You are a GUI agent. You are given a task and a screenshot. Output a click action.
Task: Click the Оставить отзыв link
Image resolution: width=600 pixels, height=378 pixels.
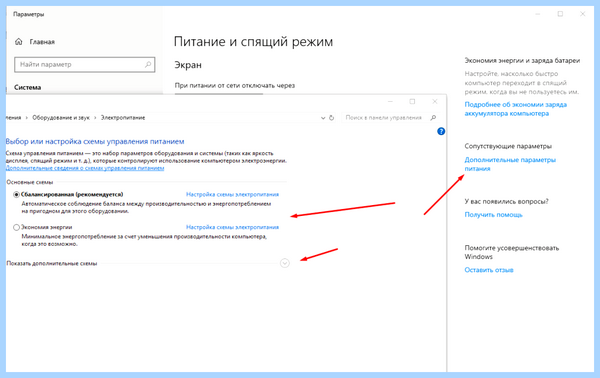[x=489, y=270]
